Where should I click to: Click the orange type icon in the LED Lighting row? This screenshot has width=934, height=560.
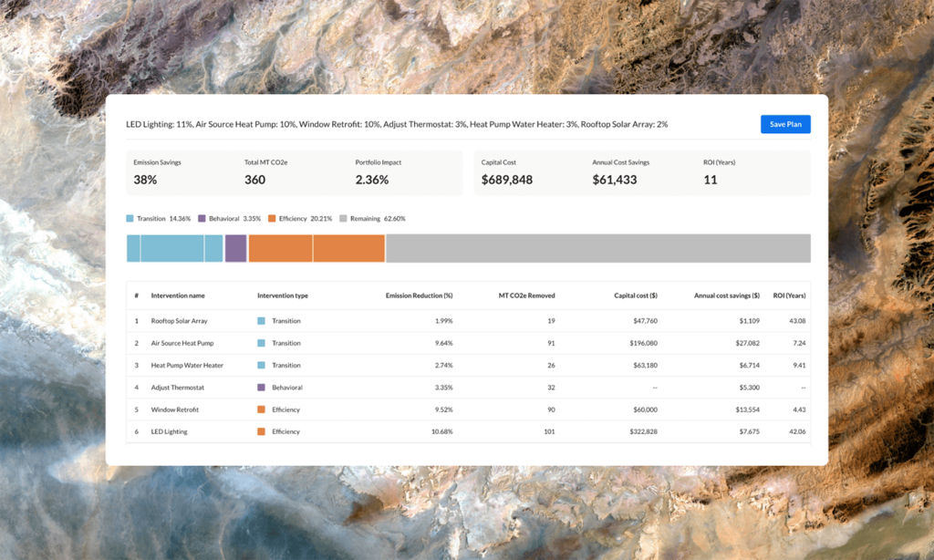pos(262,431)
